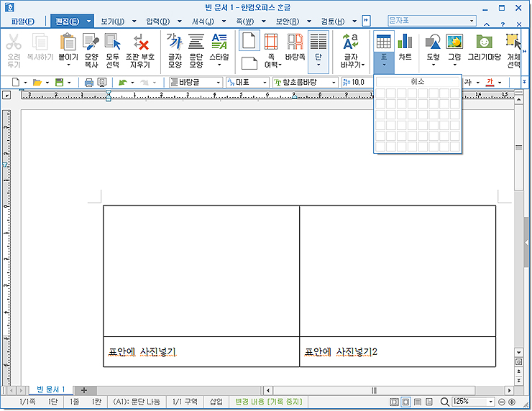
Task: Open the 보기(U) menu
Action: pos(113,22)
